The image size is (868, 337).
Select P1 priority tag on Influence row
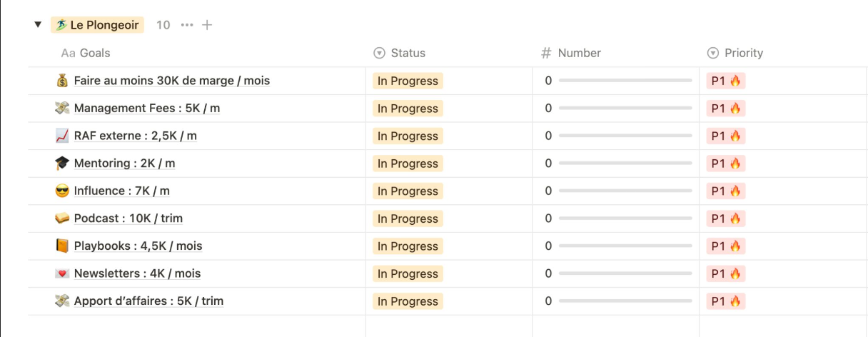[x=726, y=191]
